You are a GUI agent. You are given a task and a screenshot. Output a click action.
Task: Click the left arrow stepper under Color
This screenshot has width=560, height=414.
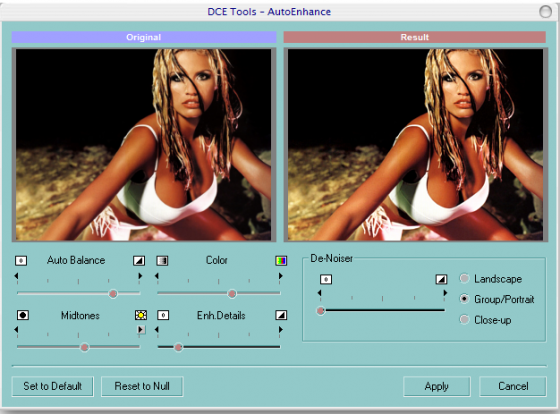[157, 276]
